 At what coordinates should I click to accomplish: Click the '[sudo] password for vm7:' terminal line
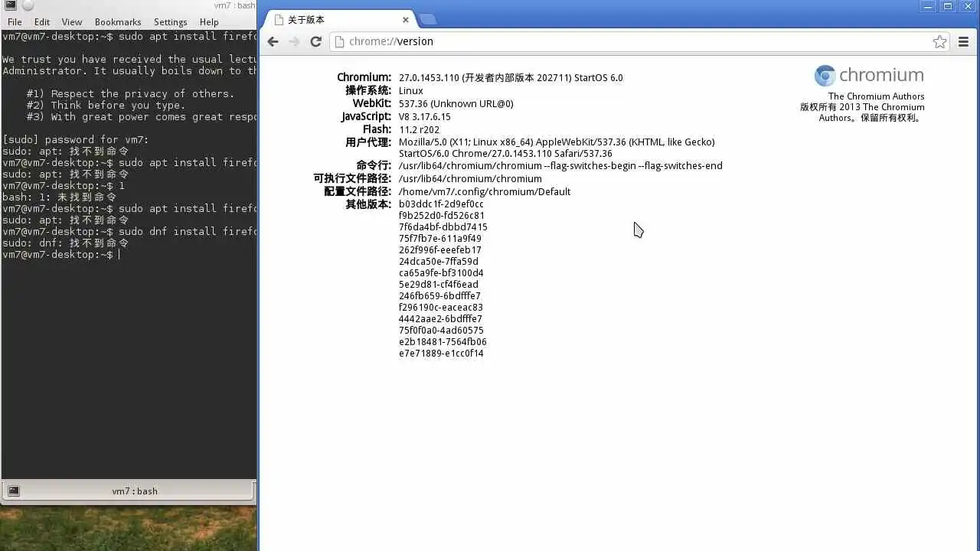click(x=76, y=139)
